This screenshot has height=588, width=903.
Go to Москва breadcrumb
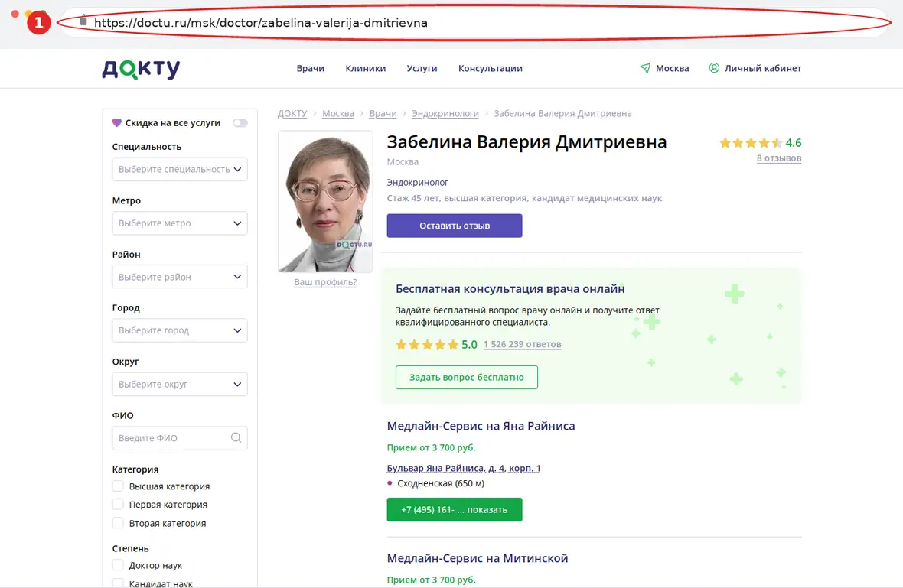338,113
